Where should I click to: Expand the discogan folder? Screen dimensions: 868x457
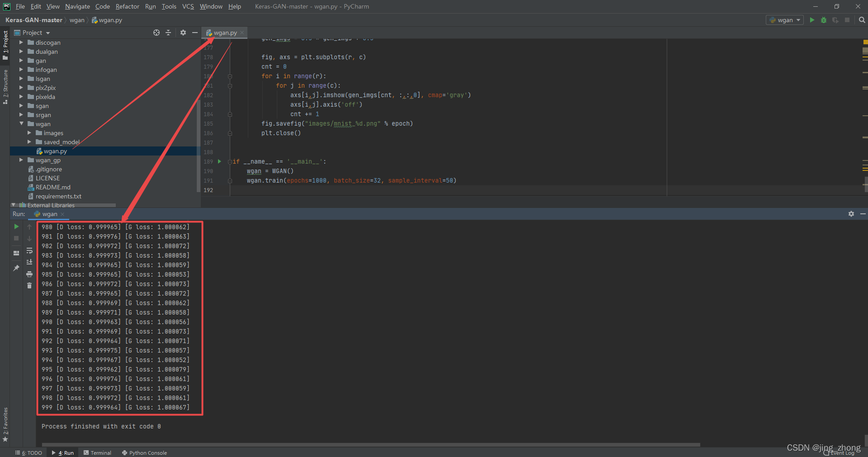pos(21,42)
